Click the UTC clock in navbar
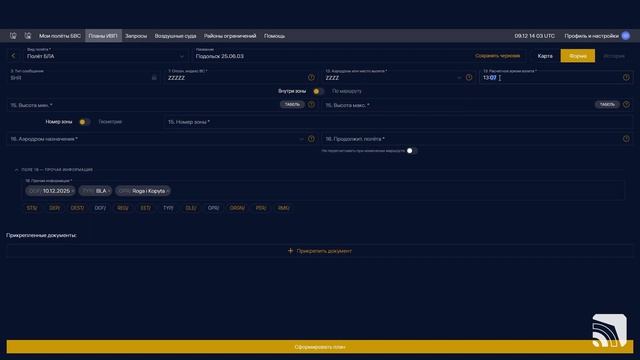 click(534, 36)
